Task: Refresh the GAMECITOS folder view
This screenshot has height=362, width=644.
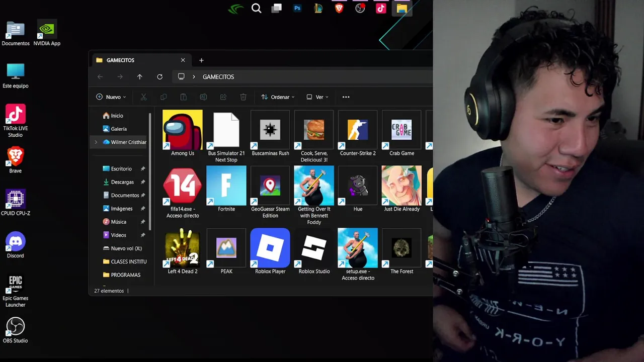Action: [159, 77]
